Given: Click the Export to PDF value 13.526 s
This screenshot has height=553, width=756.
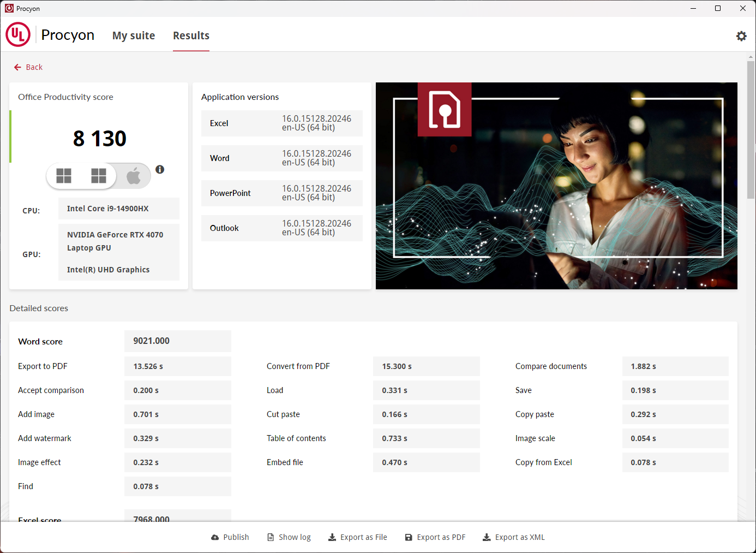Looking at the screenshot, I should pos(178,366).
